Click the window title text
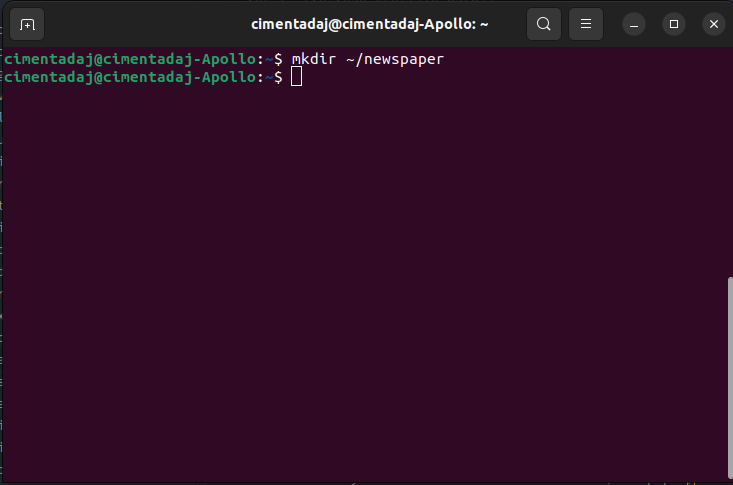This screenshot has width=733, height=485. point(369,23)
